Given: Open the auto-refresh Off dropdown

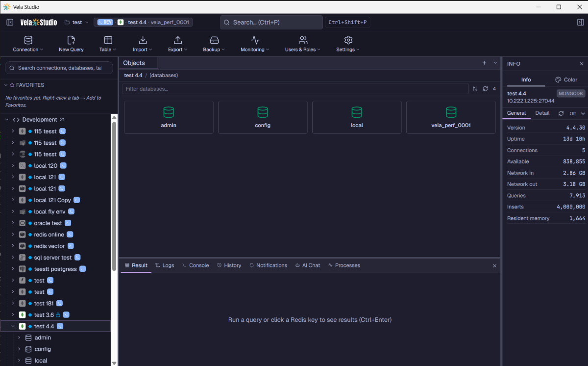Looking at the screenshot, I should (577, 113).
